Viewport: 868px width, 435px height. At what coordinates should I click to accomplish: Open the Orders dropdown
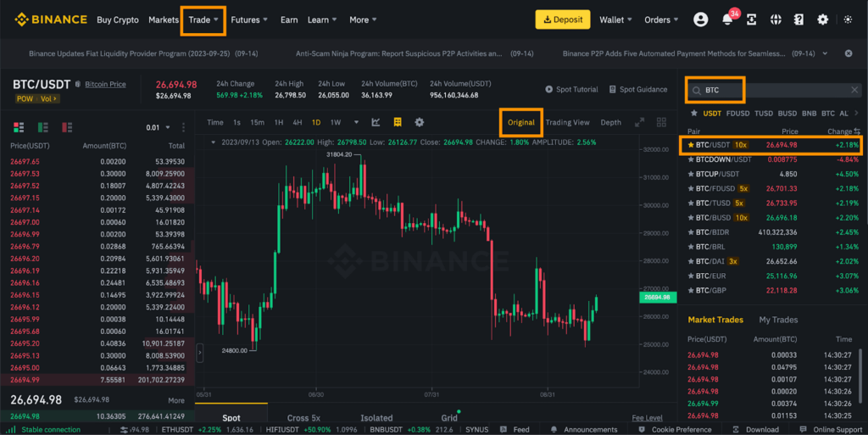(x=661, y=20)
